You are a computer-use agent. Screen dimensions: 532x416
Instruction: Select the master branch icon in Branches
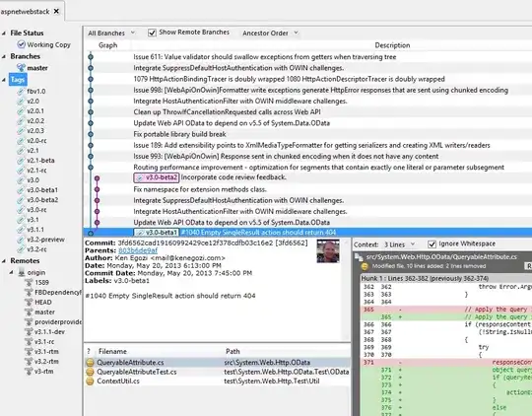(x=21, y=68)
